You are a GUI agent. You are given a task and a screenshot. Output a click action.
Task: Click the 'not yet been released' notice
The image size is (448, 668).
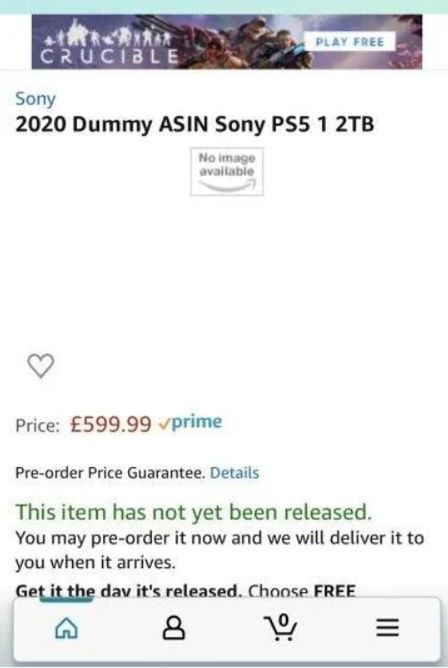194,512
